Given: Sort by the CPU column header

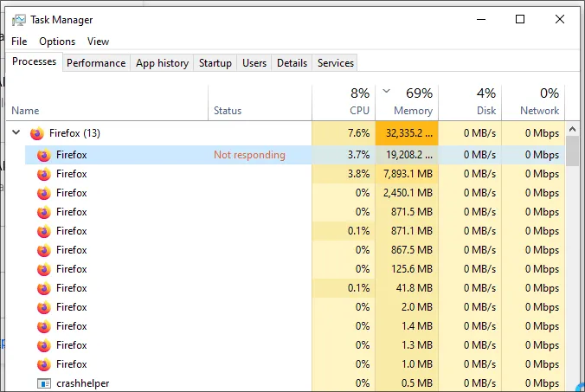Looking at the screenshot, I should (x=344, y=103).
